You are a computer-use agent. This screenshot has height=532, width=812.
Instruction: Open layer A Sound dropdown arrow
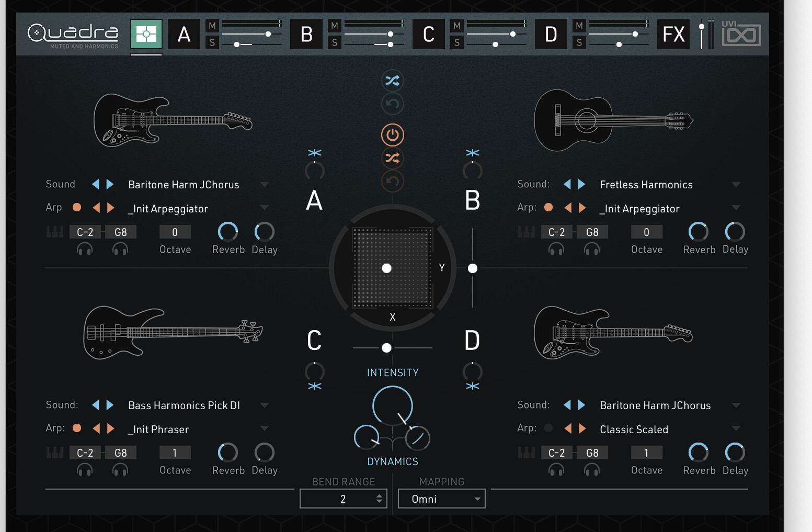click(265, 184)
